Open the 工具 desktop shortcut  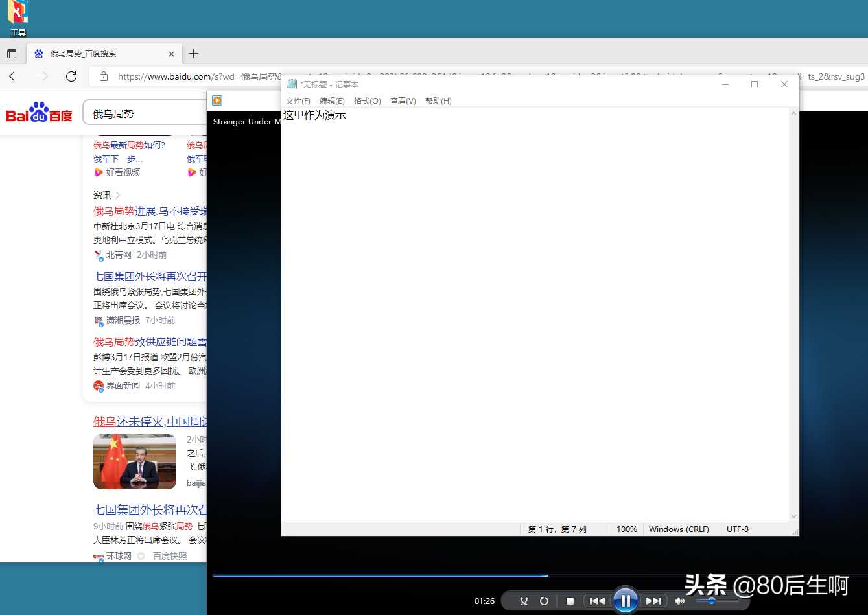[18, 18]
